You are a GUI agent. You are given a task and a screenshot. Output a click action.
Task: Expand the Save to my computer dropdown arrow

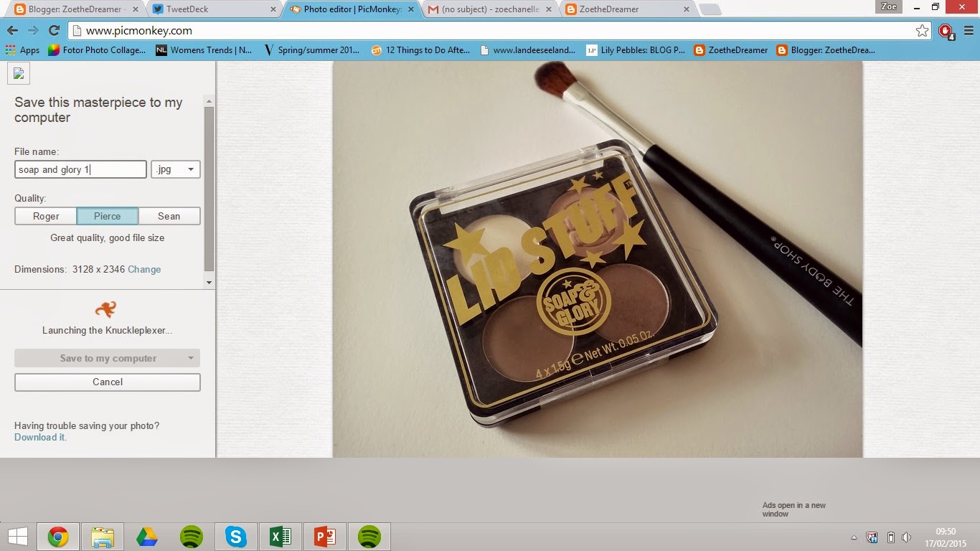(x=191, y=358)
